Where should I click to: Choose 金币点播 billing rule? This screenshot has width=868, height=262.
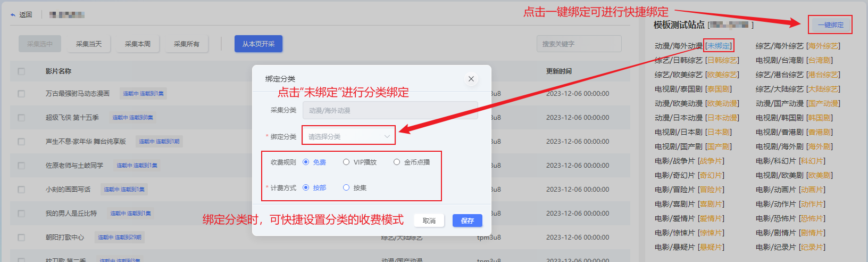(397, 162)
